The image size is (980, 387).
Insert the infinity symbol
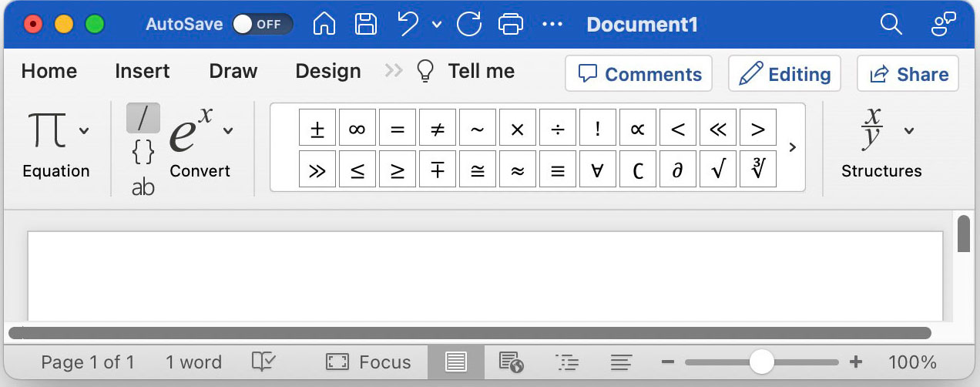point(357,128)
